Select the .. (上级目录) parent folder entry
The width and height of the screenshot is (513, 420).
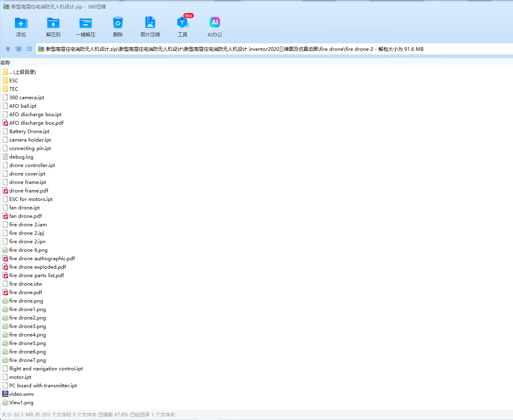pyautogui.click(x=19, y=72)
